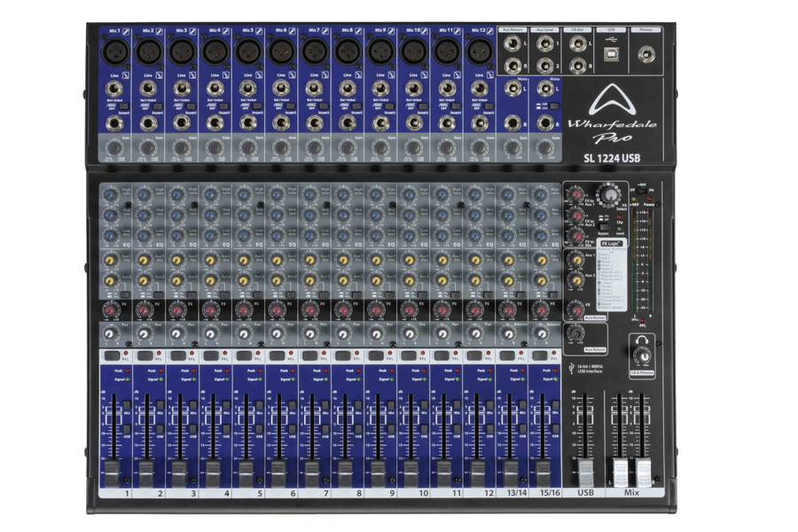Click the CR Out L jack

(577, 44)
